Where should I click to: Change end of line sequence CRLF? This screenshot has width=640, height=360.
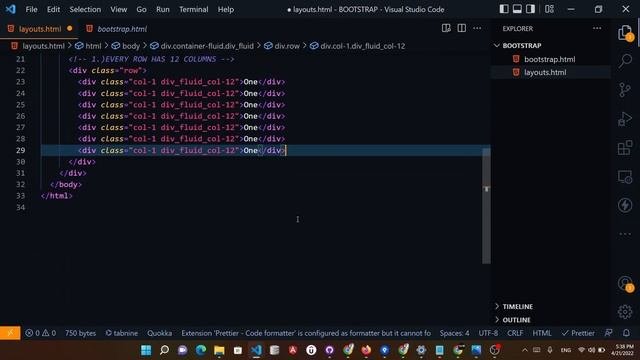click(x=515, y=333)
